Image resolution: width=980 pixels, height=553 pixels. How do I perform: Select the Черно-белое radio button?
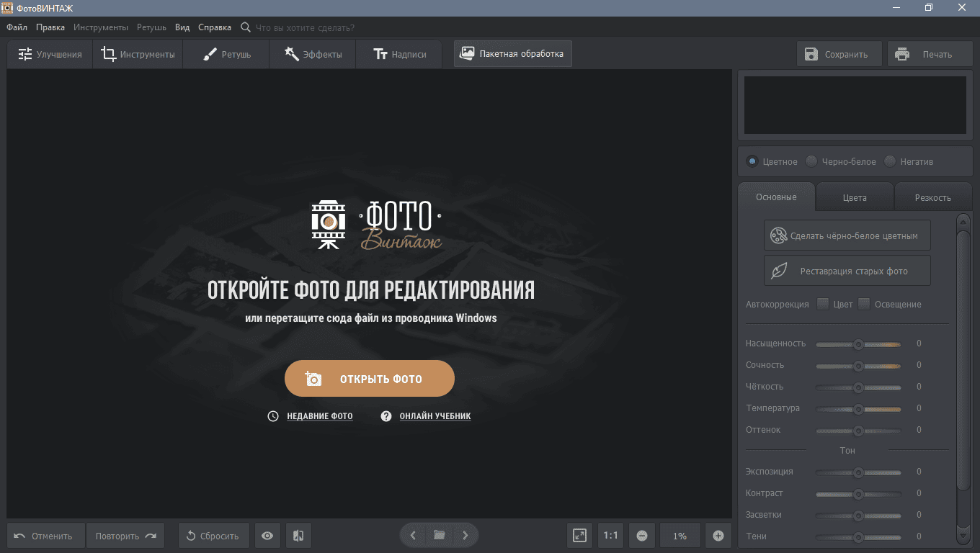pyautogui.click(x=811, y=161)
